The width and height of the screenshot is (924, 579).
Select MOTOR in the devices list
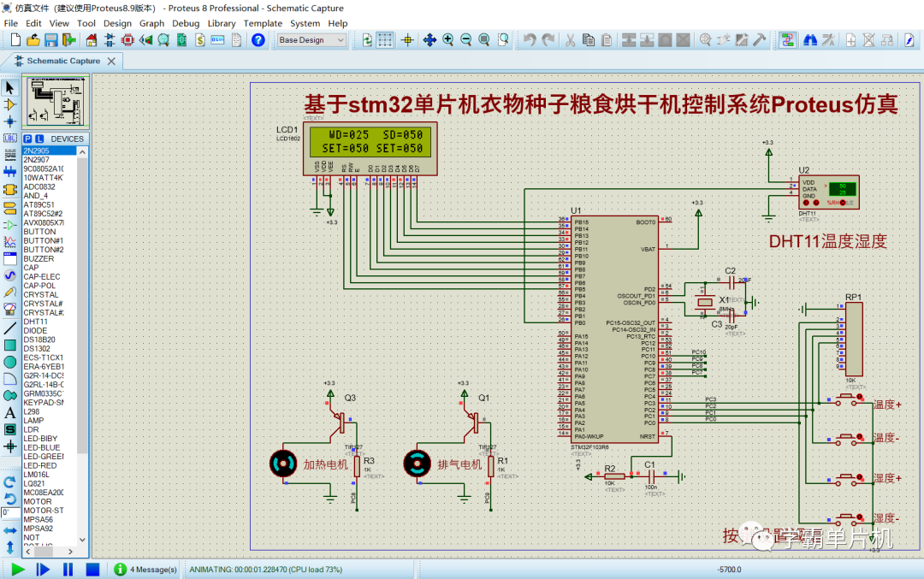pos(37,501)
